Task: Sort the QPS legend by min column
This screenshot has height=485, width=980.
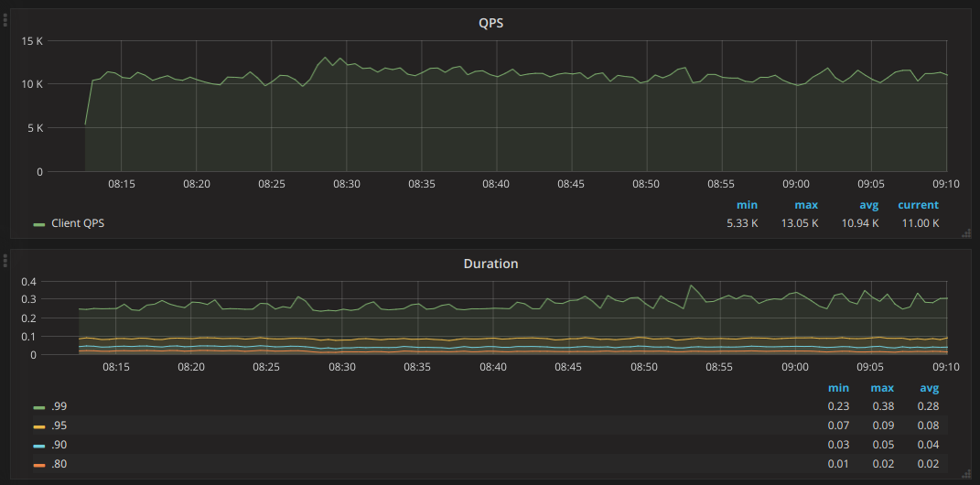Action: pos(747,205)
